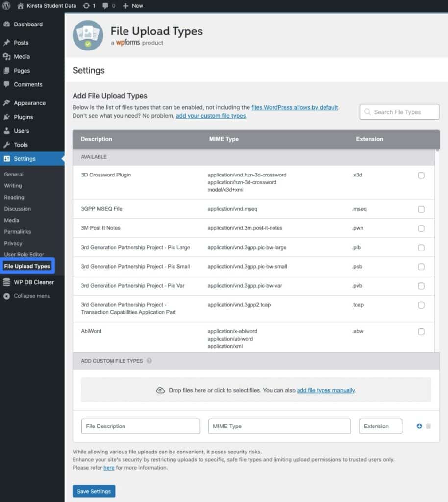
Task: Check the 3GPP MSEQ File checkbox
Action: pyautogui.click(x=421, y=208)
